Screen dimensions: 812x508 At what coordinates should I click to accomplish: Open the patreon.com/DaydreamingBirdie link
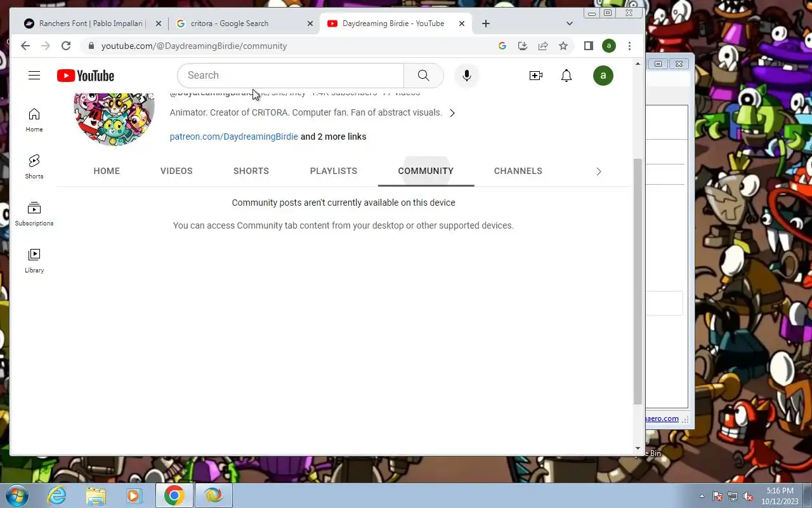coord(233,137)
